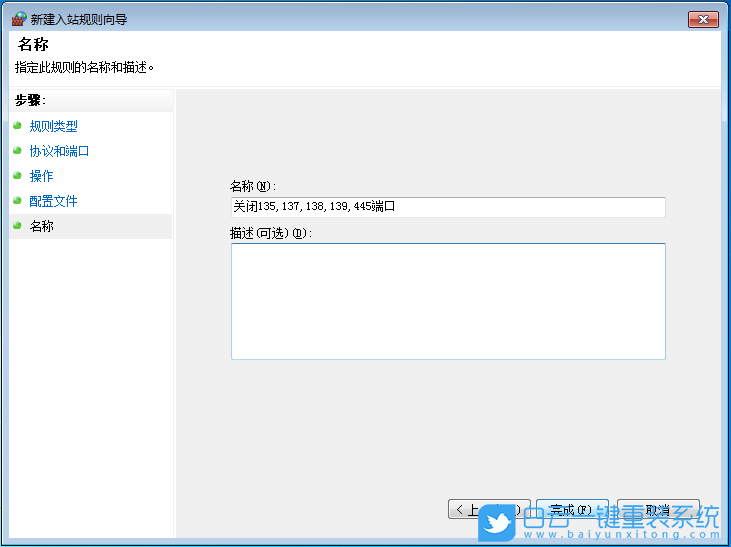The image size is (731, 547).
Task: Go to the 协议和端口 step
Action: click(59, 151)
